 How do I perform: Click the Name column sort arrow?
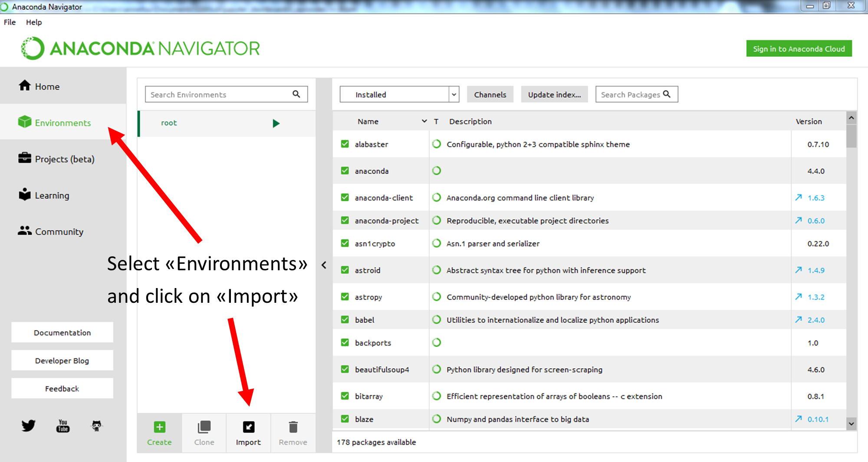point(424,121)
